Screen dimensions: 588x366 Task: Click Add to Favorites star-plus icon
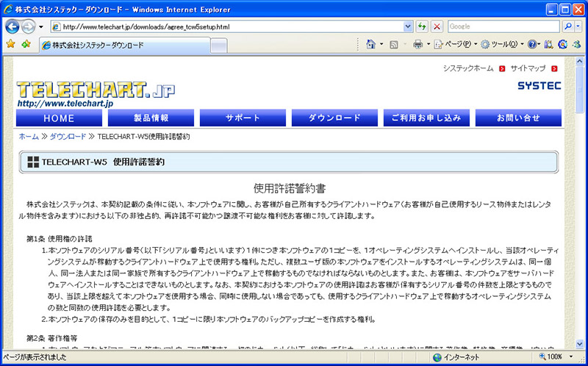(x=26, y=44)
